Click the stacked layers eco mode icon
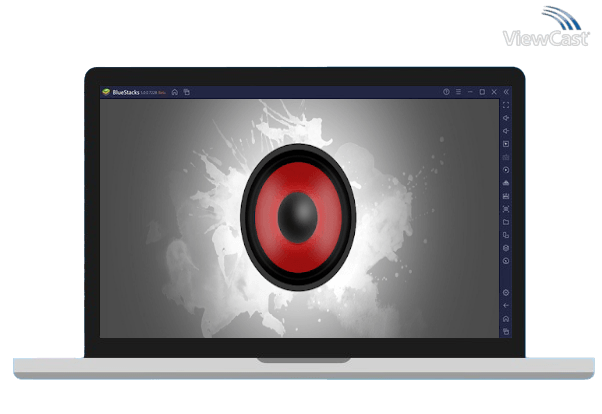Screen dimensions: 602x414 click(506, 248)
